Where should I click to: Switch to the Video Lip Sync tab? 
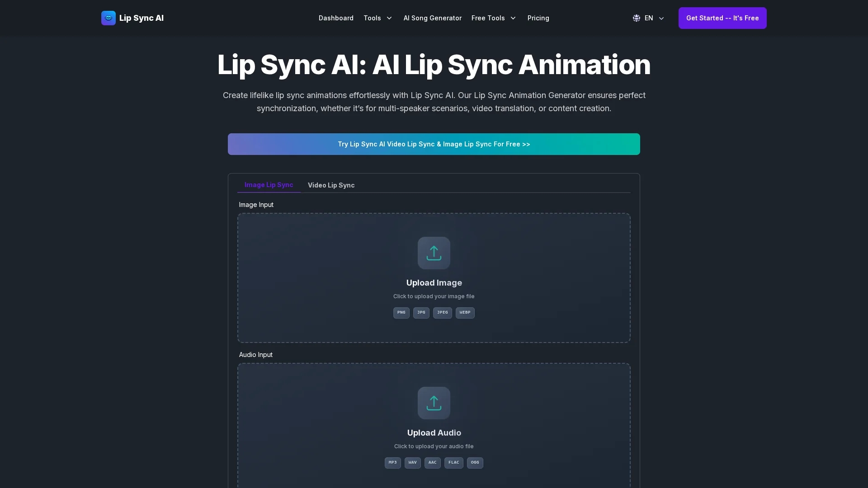pos(331,185)
